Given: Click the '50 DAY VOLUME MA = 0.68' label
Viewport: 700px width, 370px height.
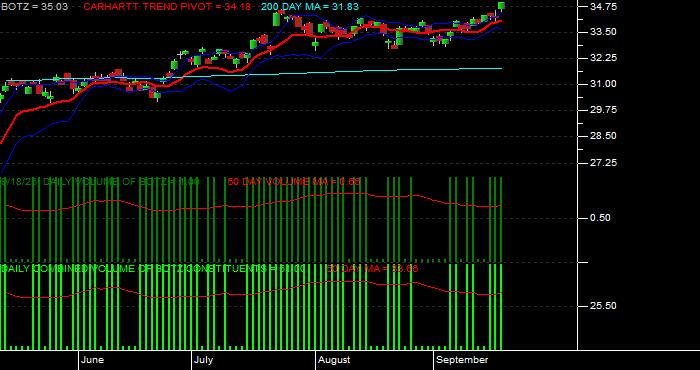Looking at the screenshot, I should coord(294,182).
